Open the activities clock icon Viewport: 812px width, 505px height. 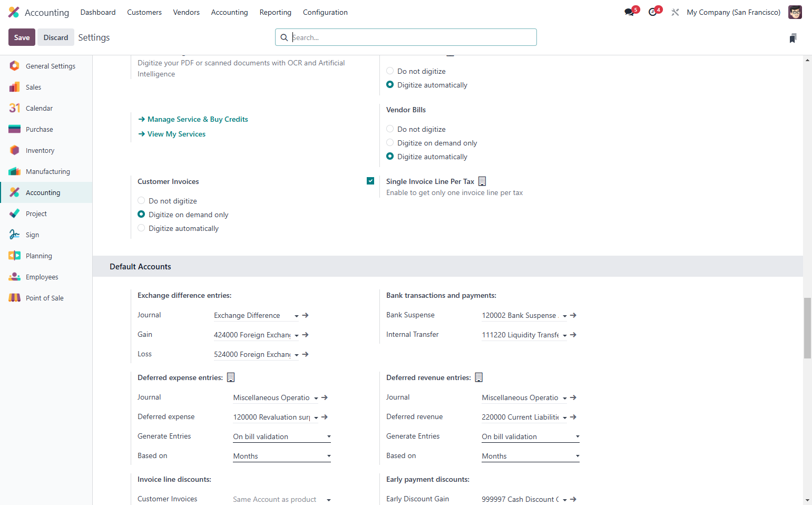coord(654,12)
